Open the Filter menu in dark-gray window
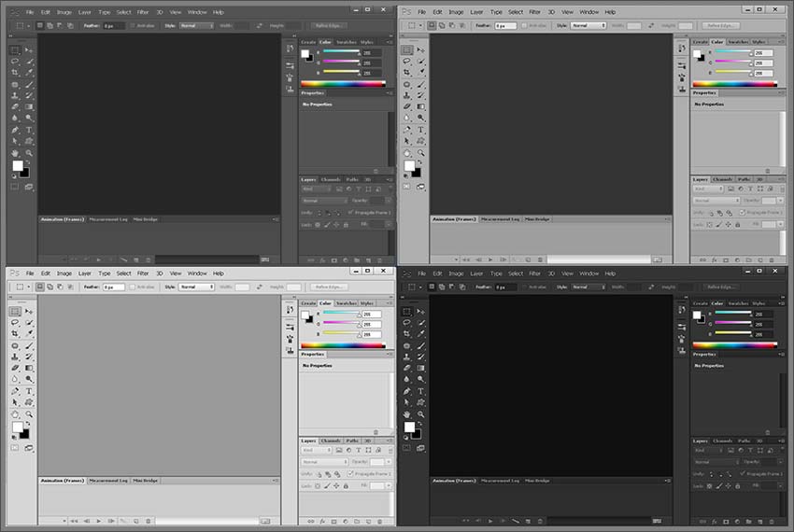The image size is (794, 532). (x=143, y=12)
